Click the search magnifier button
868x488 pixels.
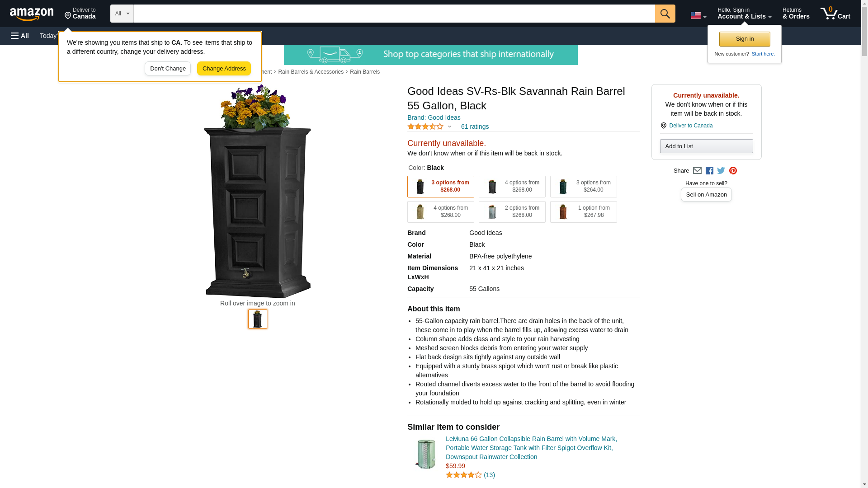click(x=665, y=14)
